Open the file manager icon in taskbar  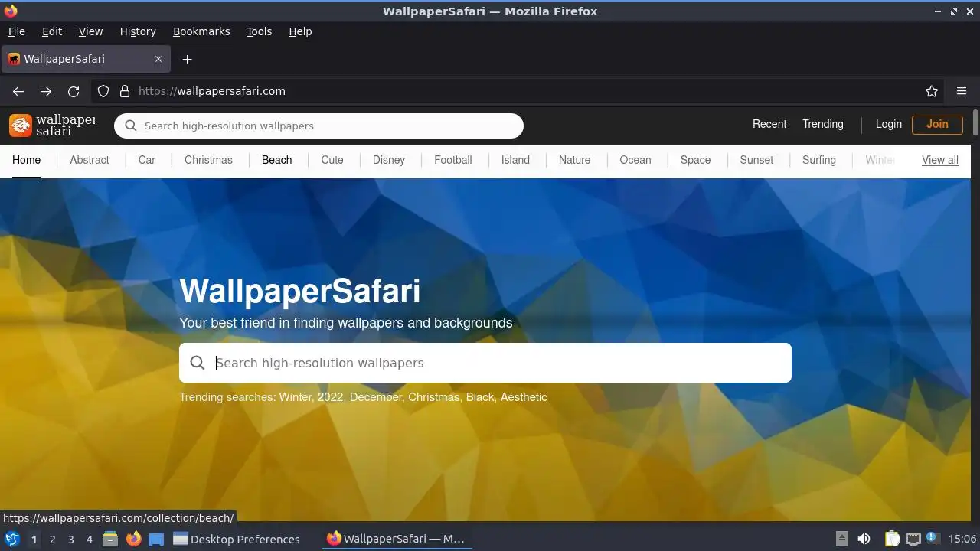(110, 539)
